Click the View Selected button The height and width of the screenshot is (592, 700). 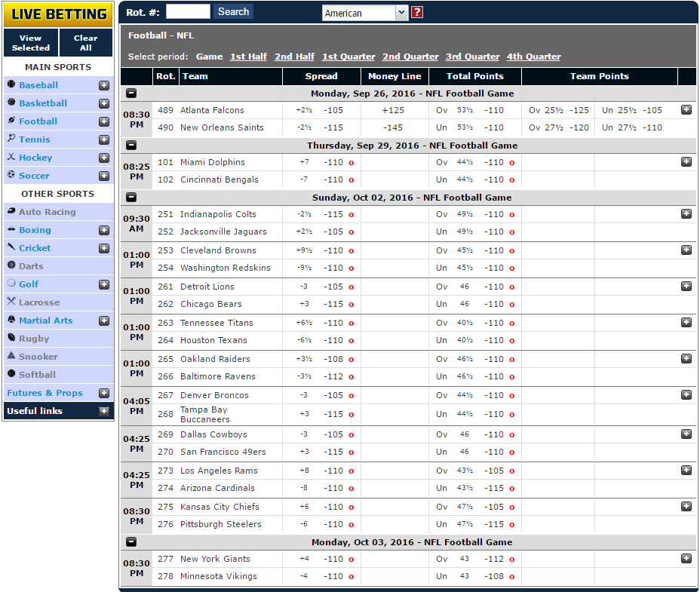pyautogui.click(x=31, y=43)
